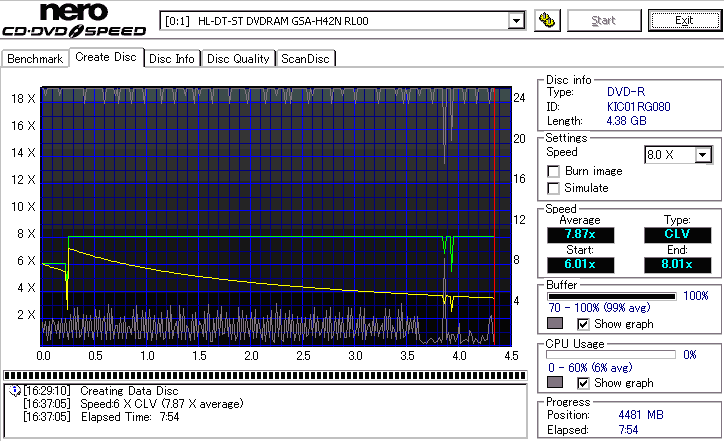Expand the 8.0 X write speed dropdown
The height and width of the screenshot is (441, 724).
click(703, 155)
